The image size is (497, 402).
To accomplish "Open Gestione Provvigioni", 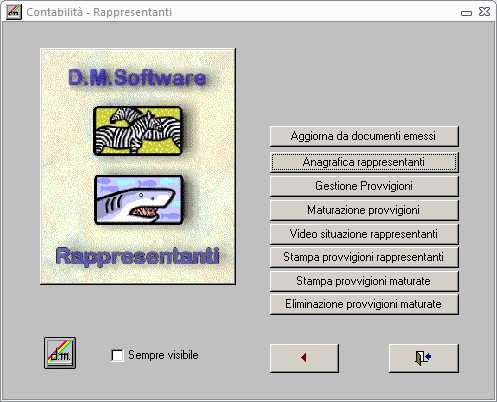I will coord(364,186).
